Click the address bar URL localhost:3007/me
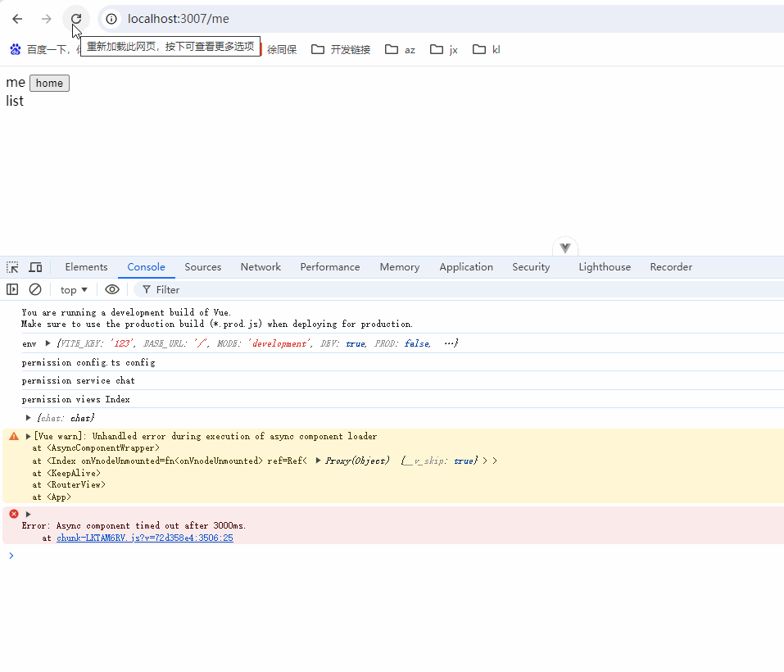Image resolution: width=784 pixels, height=672 pixels. [179, 19]
